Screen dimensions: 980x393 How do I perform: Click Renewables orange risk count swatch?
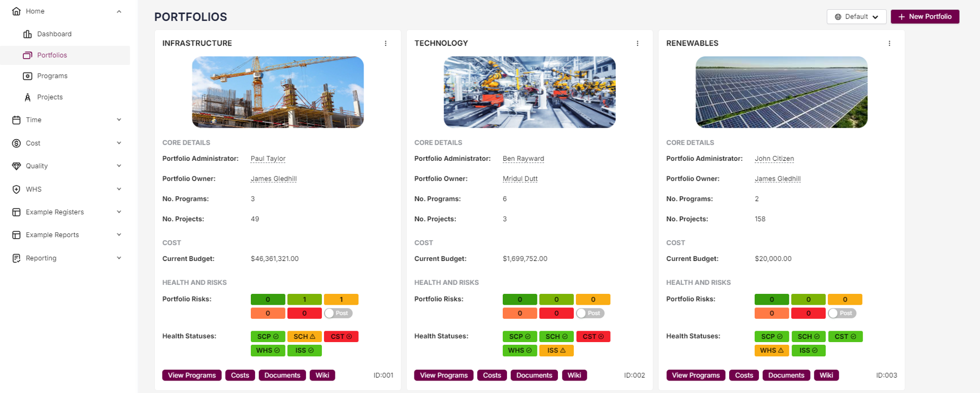point(771,313)
